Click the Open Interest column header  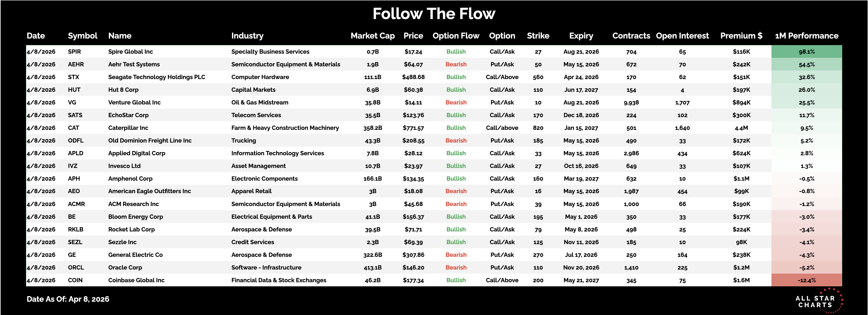682,36
